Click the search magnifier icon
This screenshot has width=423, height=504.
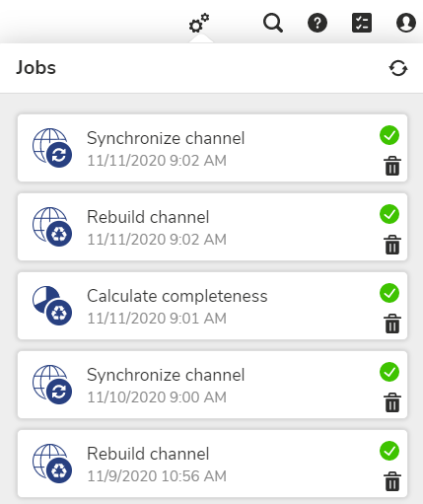273,23
